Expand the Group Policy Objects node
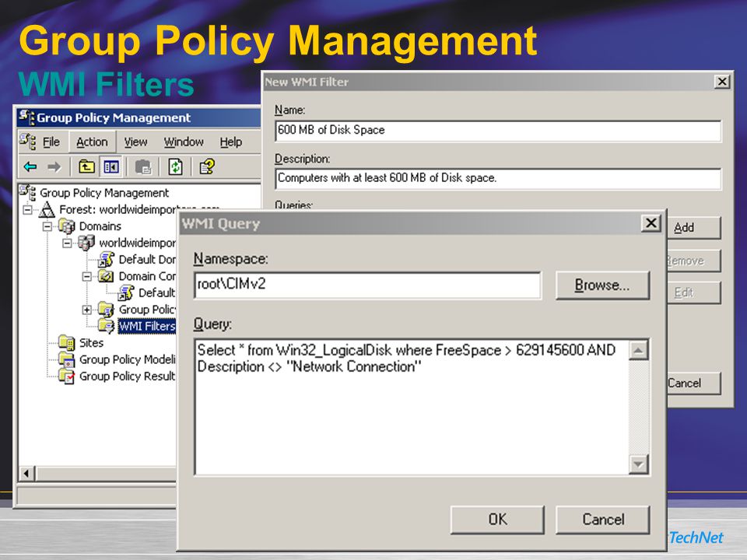The height and width of the screenshot is (560, 747). (86, 310)
